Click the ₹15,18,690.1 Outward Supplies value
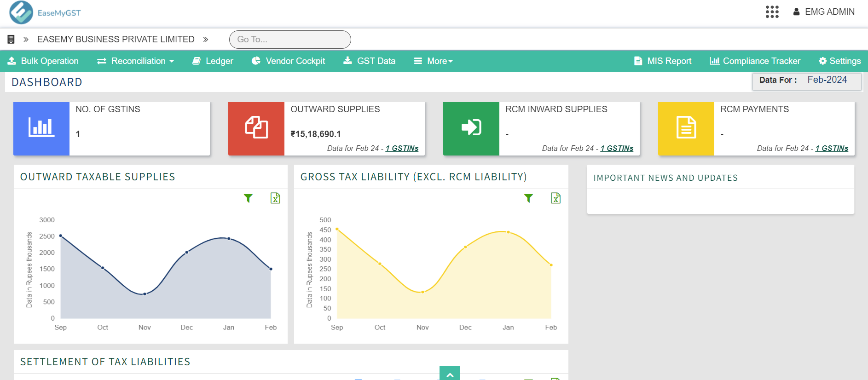The width and height of the screenshot is (868, 380). 316,134
